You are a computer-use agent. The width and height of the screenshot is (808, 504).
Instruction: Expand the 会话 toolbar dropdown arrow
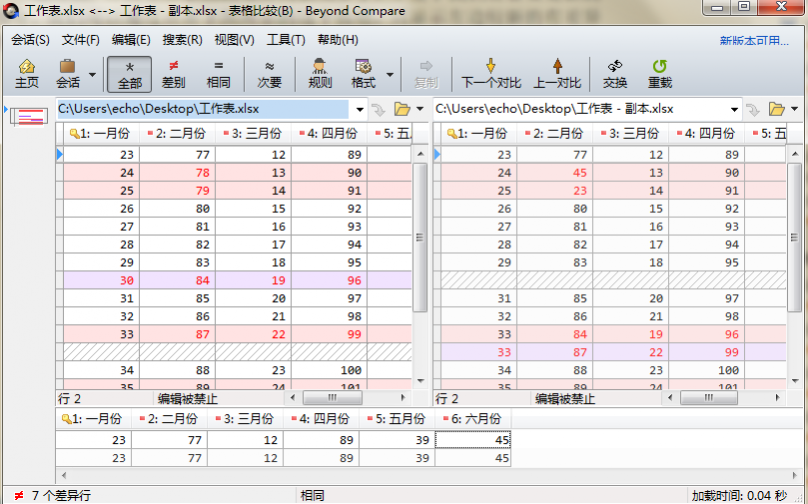pyautogui.click(x=92, y=75)
